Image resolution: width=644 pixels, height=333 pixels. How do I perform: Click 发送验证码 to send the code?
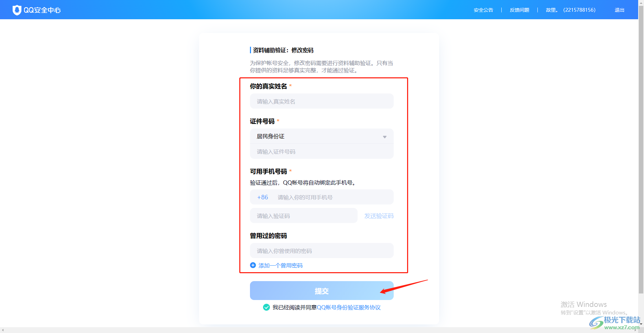coord(379,216)
